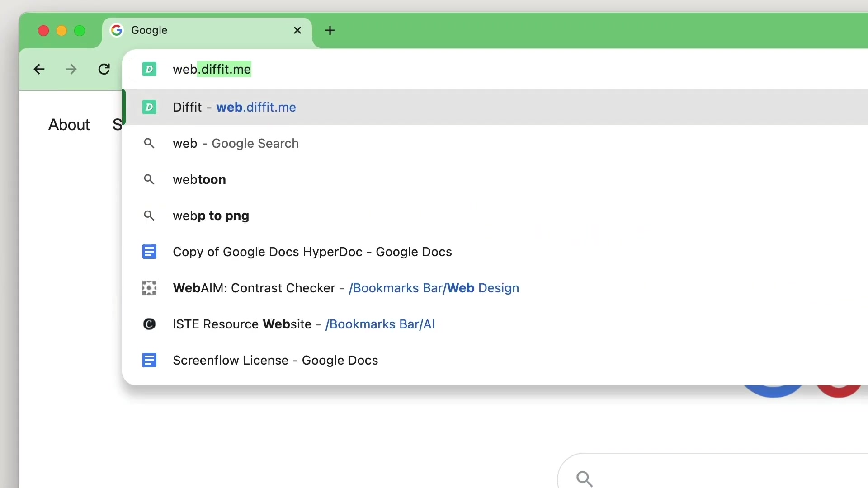Screen dimensions: 868x488
Task: Open Screenflow License Google Docs suggestion
Action: pyautogui.click(x=495, y=360)
